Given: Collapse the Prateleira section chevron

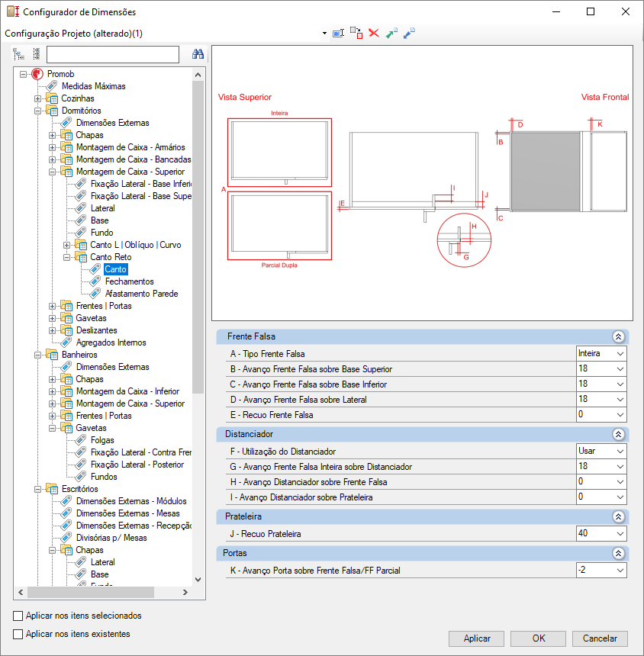Looking at the screenshot, I should tap(618, 516).
